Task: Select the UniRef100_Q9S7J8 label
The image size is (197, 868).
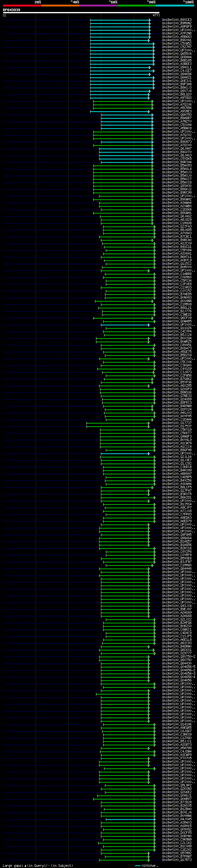Action: [x=177, y=91]
